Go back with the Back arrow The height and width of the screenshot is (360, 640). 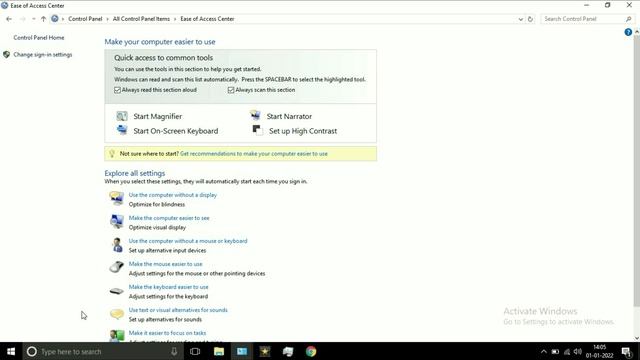[9, 19]
